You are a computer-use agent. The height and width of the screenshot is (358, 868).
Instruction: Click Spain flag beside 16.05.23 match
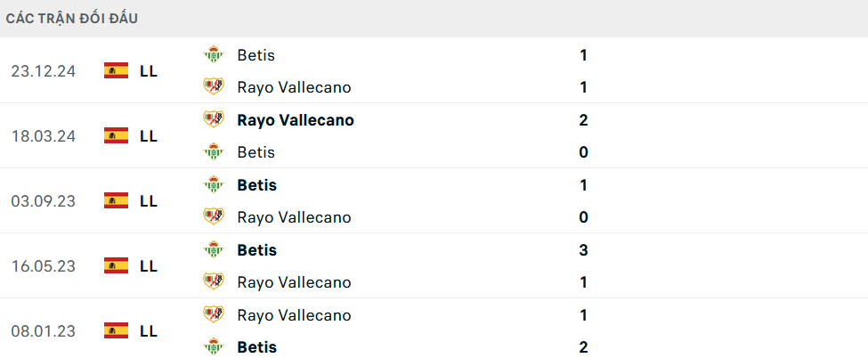[116, 265]
